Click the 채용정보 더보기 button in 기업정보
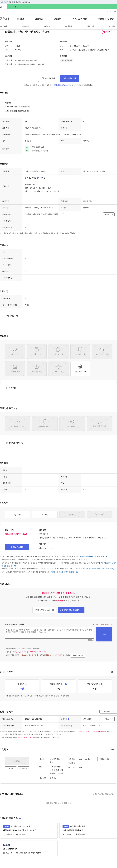 (x=104, y=759)
